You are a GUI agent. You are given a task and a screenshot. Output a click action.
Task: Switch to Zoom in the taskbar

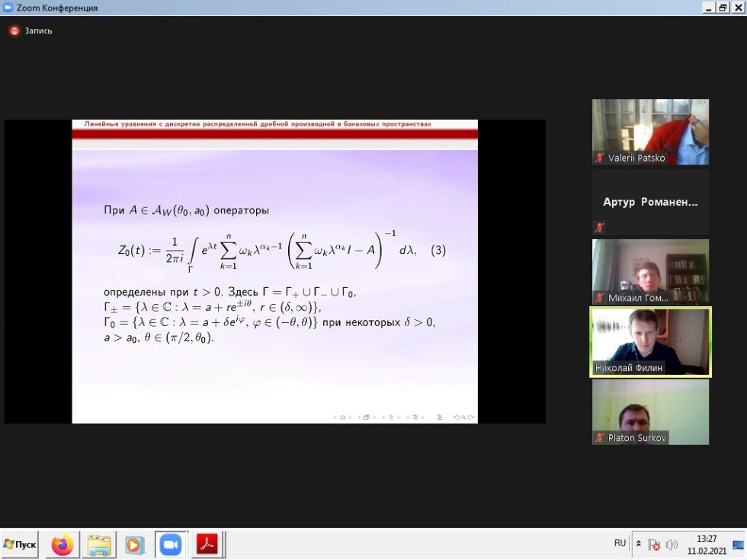pyautogui.click(x=171, y=545)
